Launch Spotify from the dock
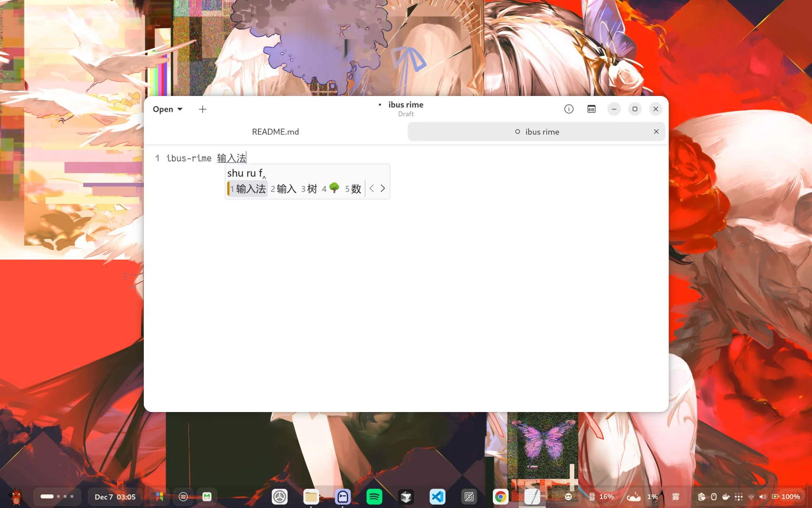 tap(374, 497)
